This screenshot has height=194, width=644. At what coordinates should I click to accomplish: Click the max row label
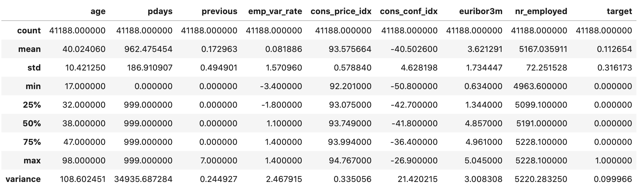32,161
